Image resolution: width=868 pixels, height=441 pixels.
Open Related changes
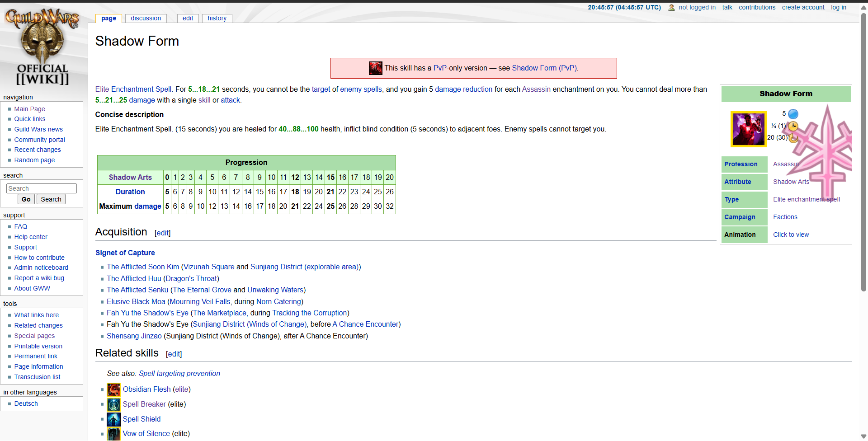tap(38, 326)
